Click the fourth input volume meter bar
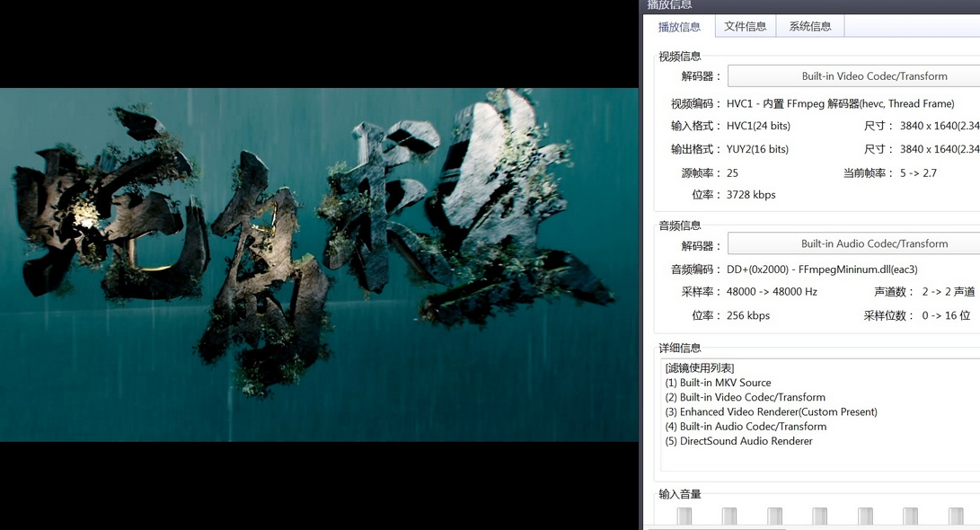The image size is (980, 530). tap(820, 517)
